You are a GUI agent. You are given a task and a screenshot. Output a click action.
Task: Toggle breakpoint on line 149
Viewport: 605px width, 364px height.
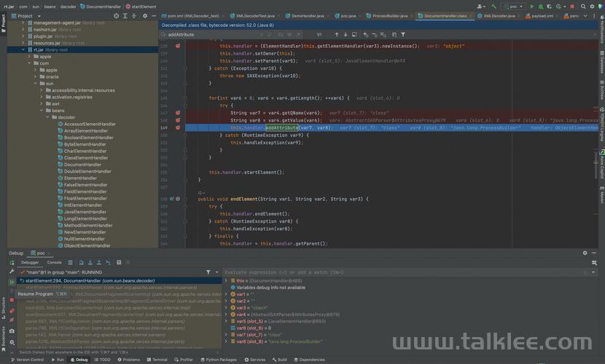tap(178, 127)
